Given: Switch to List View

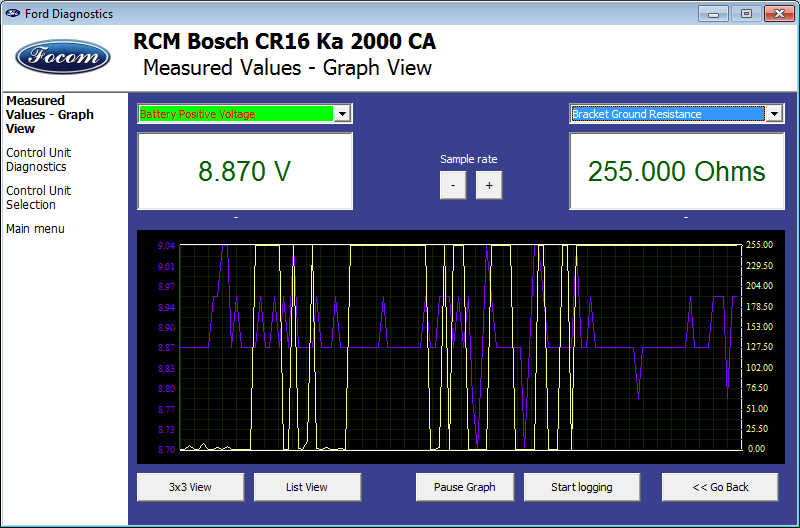Looking at the screenshot, I should coord(307,487).
